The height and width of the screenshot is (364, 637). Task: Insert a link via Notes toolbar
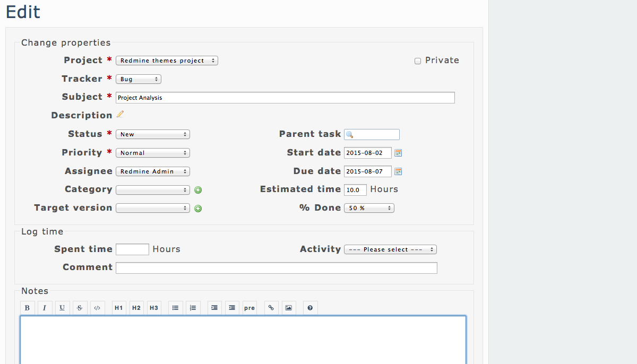[x=271, y=308]
